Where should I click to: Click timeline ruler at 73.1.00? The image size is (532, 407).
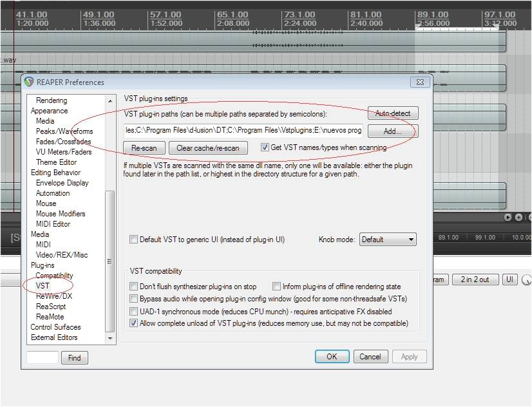pos(299,15)
